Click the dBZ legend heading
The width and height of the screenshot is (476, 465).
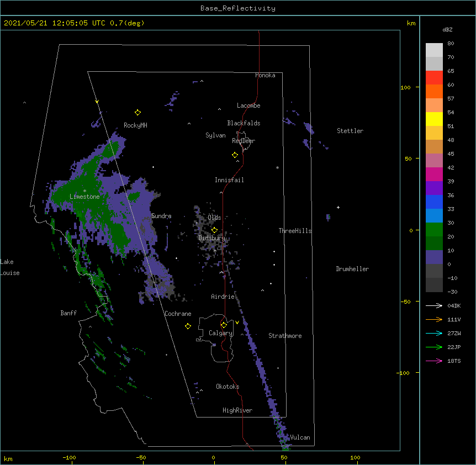point(447,29)
